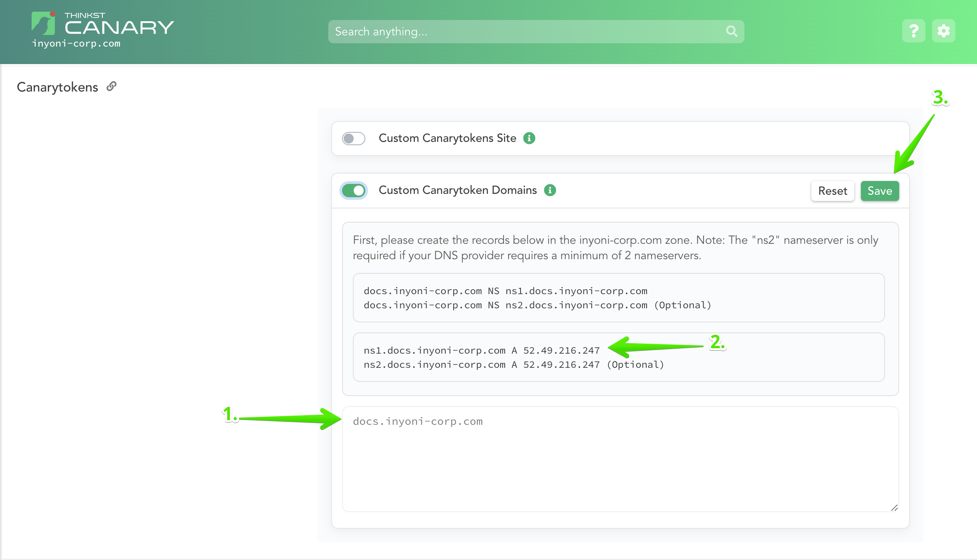Image resolution: width=977 pixels, height=560 pixels.
Task: Click the Custom Canarytoken Domains label
Action: pyautogui.click(x=458, y=190)
